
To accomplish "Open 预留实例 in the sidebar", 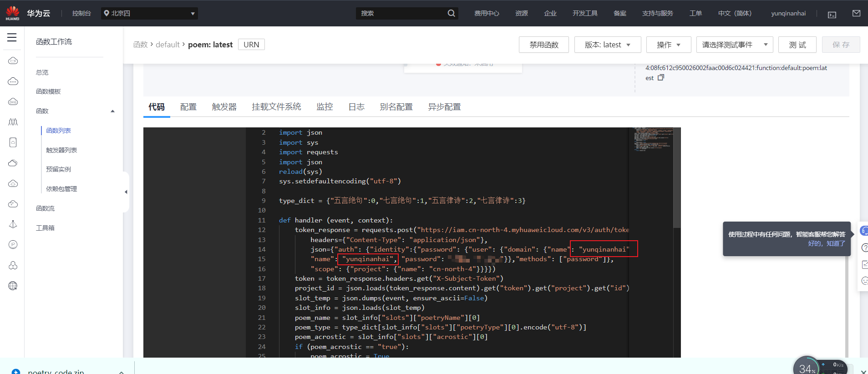I will click(x=58, y=169).
